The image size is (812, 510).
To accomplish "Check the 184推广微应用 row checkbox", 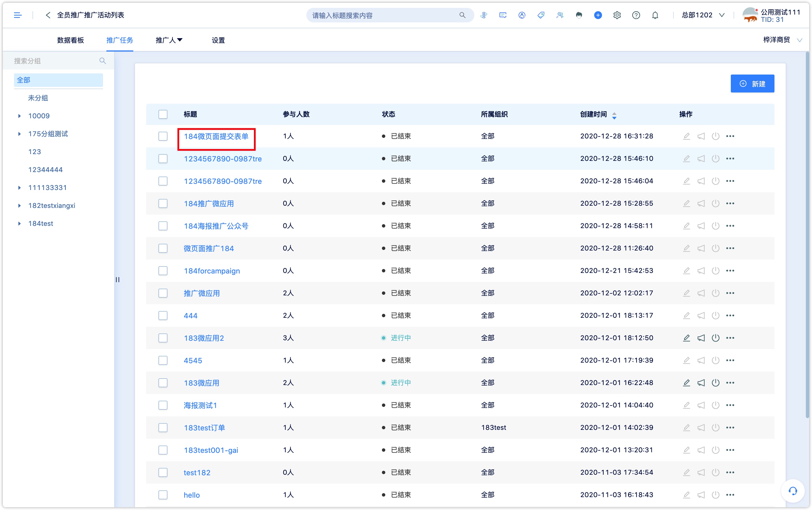I will tap(163, 203).
